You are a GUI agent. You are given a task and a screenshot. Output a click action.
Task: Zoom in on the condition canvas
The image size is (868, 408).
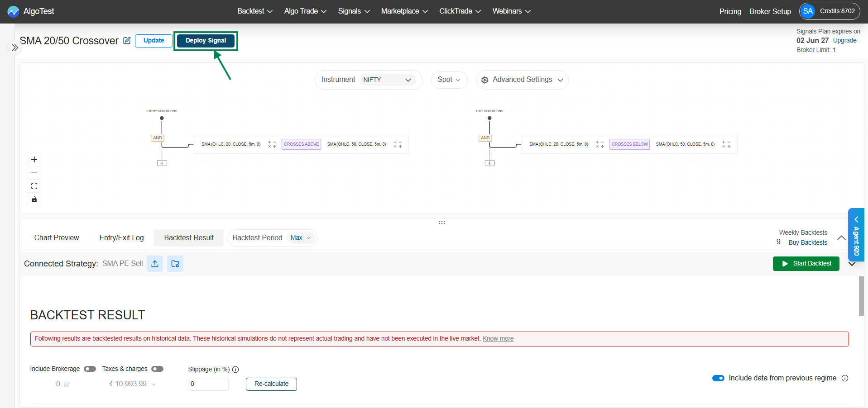(34, 160)
